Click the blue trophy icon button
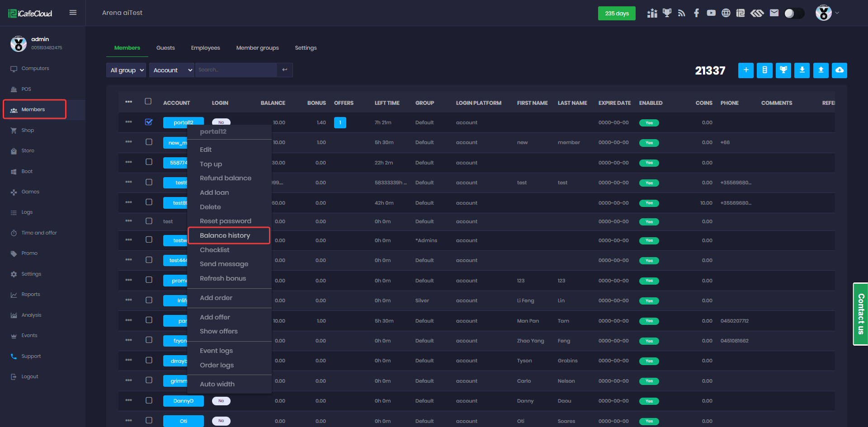 click(x=783, y=70)
